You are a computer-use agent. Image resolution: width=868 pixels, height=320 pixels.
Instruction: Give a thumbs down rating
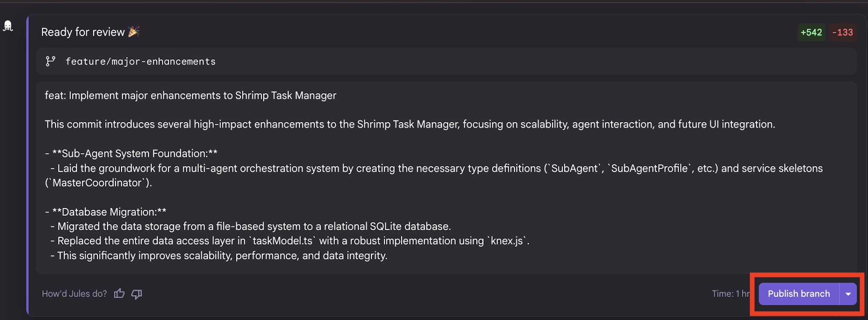pos(137,294)
